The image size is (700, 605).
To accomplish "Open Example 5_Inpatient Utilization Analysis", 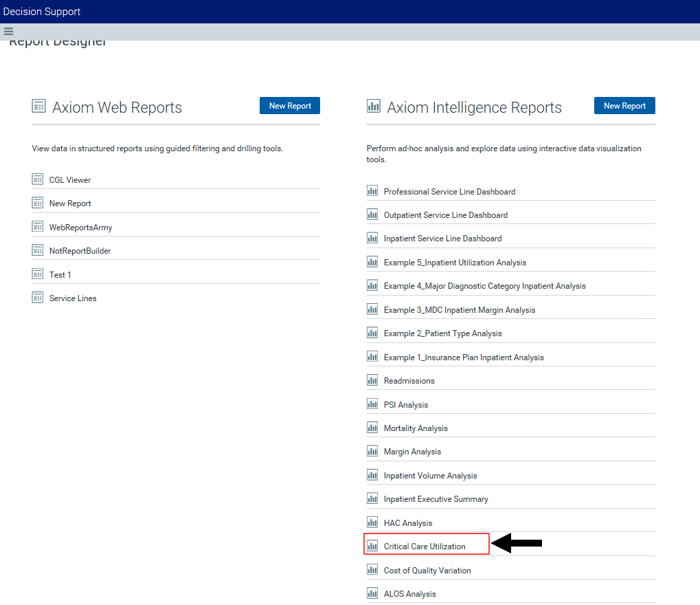I will pyautogui.click(x=455, y=263).
